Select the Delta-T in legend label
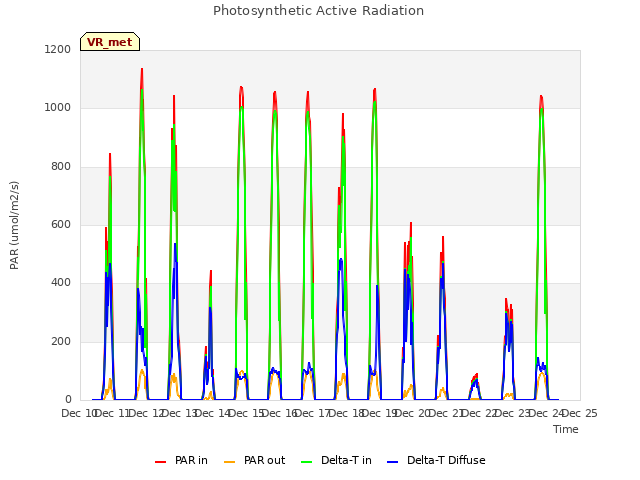Viewport: 640px width, 480px height. 346,460
